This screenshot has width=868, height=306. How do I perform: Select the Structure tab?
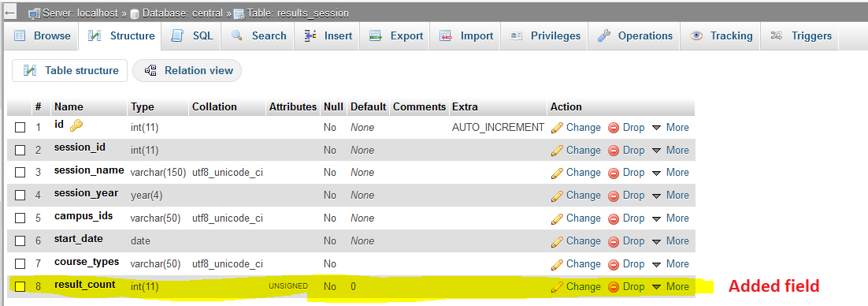click(x=121, y=36)
